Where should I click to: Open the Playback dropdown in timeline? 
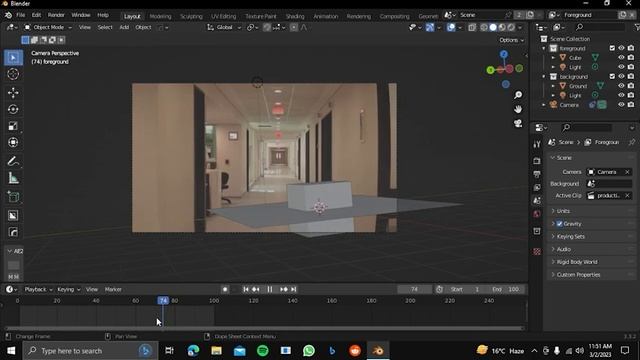38,289
